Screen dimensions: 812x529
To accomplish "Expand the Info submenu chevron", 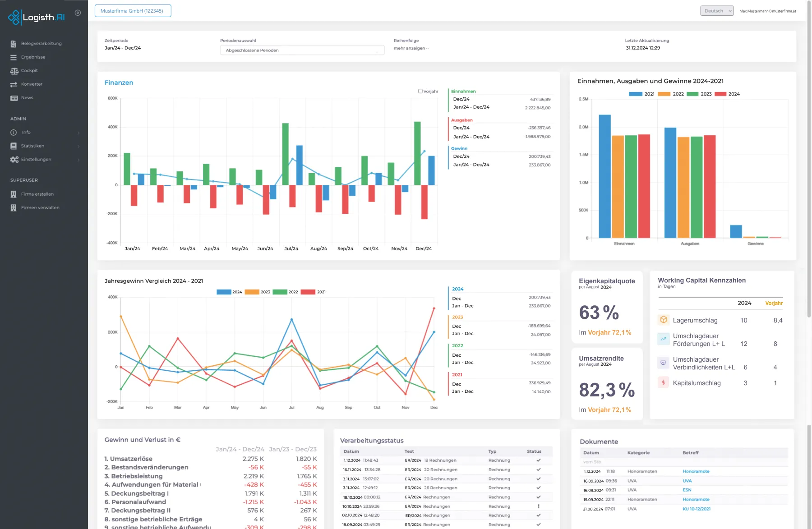I will 78,133.
